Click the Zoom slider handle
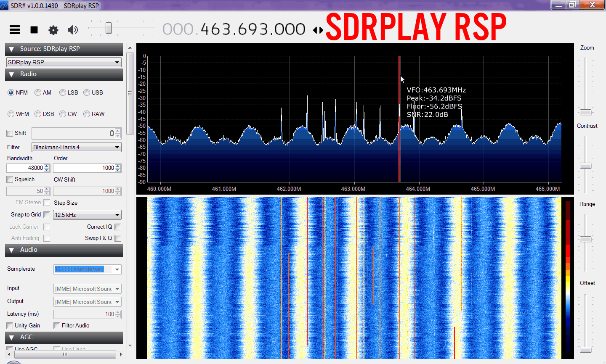Image resolution: width=606 pixels, height=364 pixels. pyautogui.click(x=585, y=112)
